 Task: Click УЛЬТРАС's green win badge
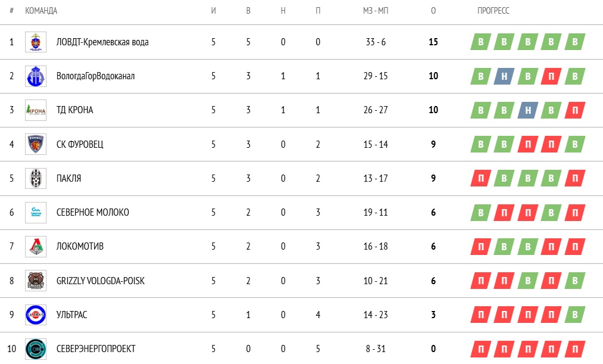574,315
